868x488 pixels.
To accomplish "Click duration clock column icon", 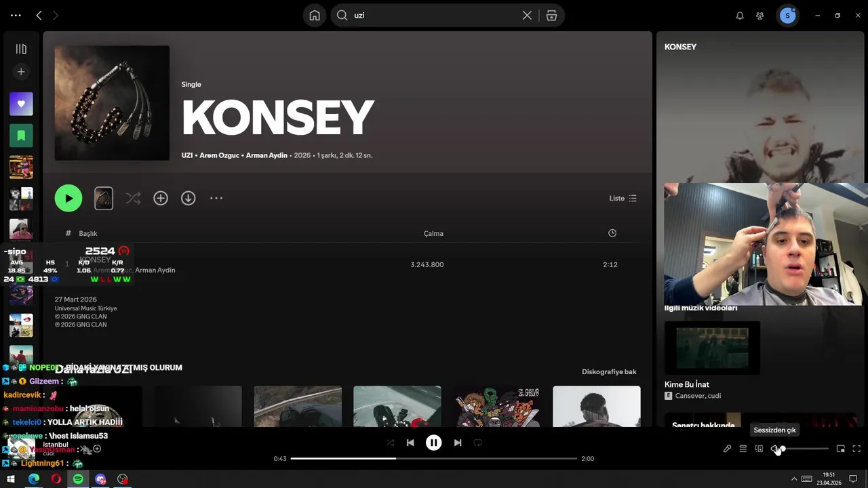I will [612, 233].
